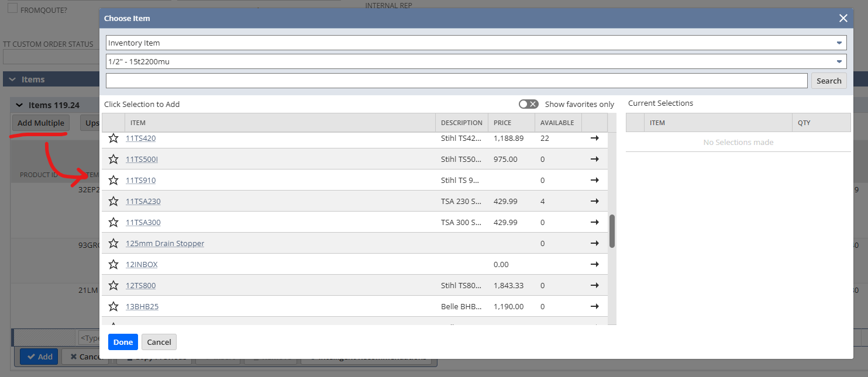Collapse the Items 119.24 subsection
This screenshot has width=868, height=377.
pos(20,105)
